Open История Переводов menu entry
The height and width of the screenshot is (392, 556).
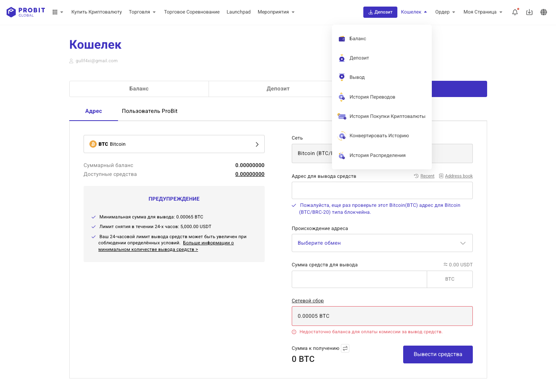(x=372, y=97)
